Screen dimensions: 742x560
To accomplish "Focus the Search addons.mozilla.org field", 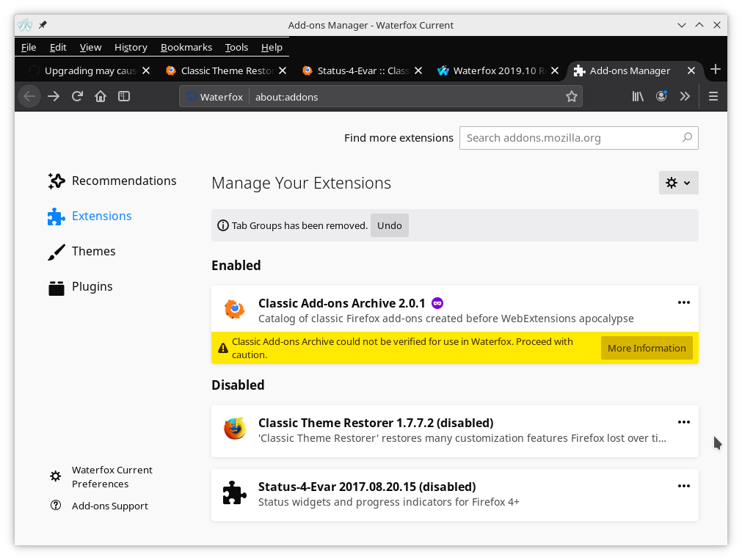I will point(579,138).
